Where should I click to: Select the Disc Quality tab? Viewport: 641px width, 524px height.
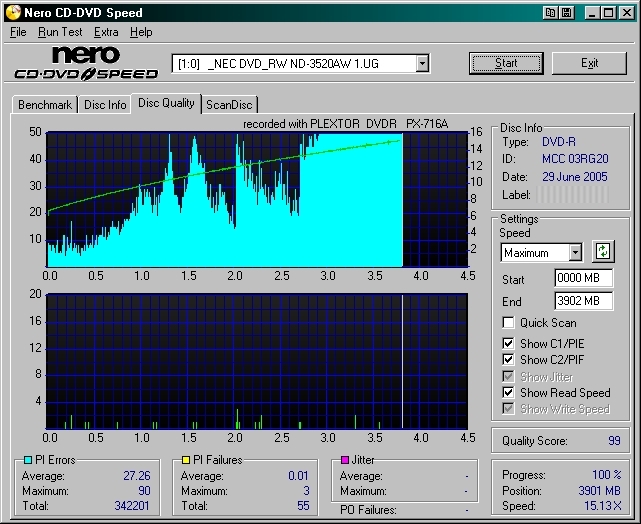pyautogui.click(x=166, y=103)
